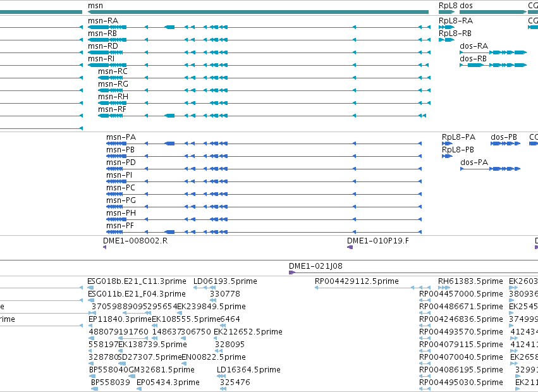Click the msn gene label

pyautogui.click(x=95, y=6)
